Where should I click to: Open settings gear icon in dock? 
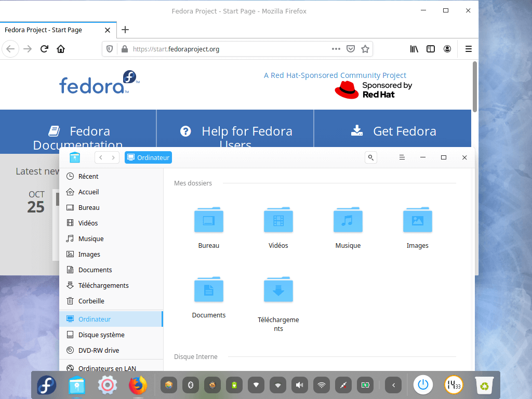click(x=107, y=385)
